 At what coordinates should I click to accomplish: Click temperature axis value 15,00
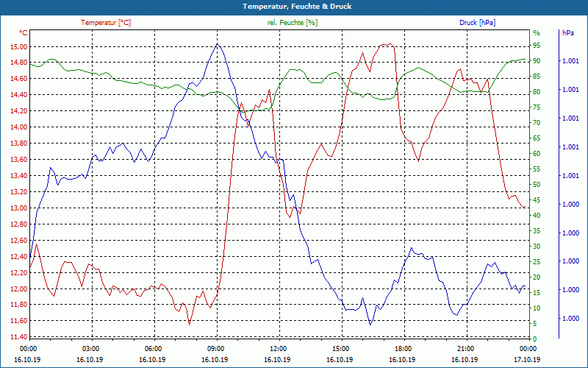point(21,47)
